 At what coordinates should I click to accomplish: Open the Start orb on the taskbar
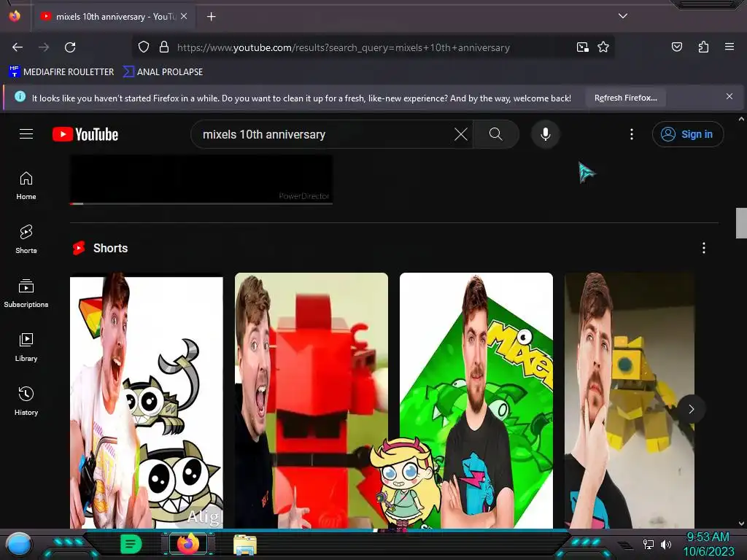(x=18, y=544)
